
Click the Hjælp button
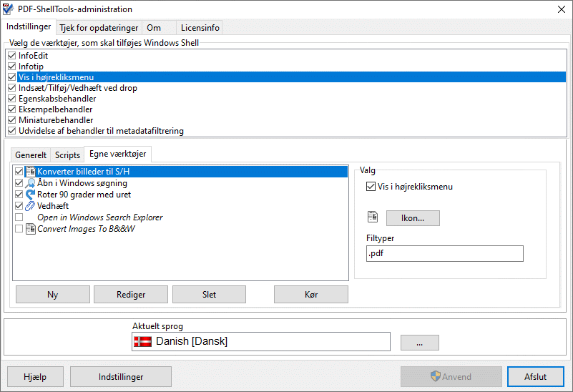35,377
